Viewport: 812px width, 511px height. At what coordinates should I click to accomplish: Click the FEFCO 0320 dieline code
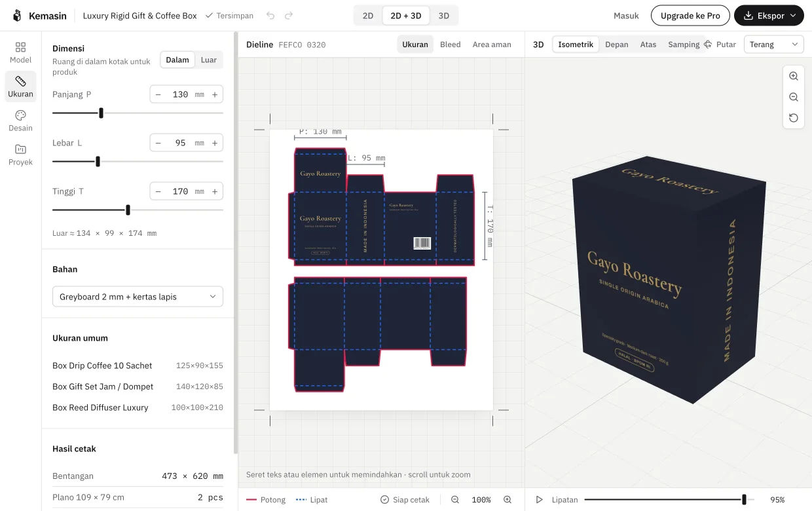[302, 45]
